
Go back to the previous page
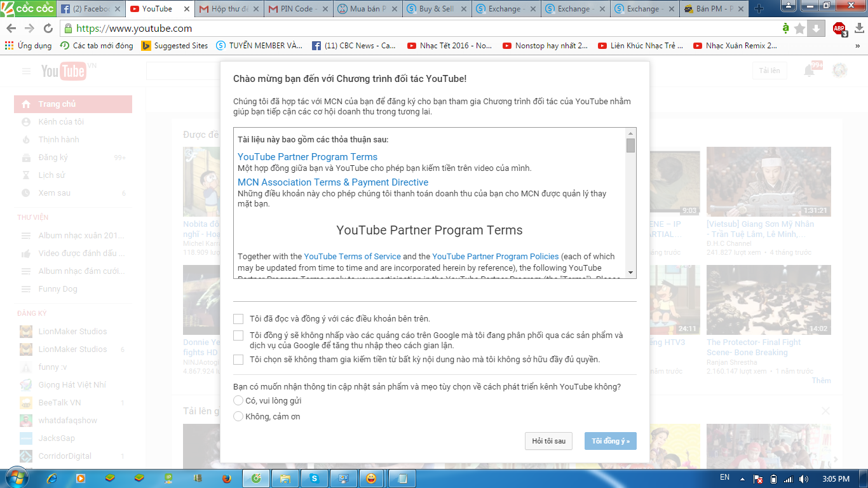[12, 29]
